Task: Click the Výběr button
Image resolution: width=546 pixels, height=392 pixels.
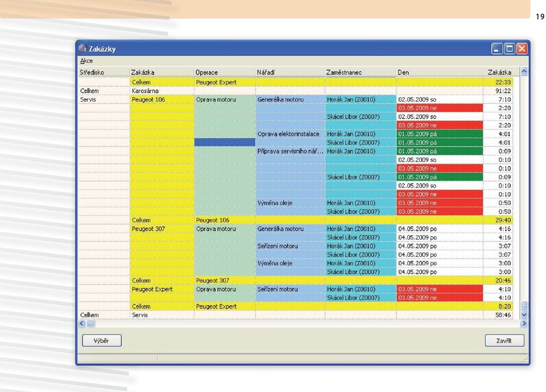Action: [x=102, y=340]
